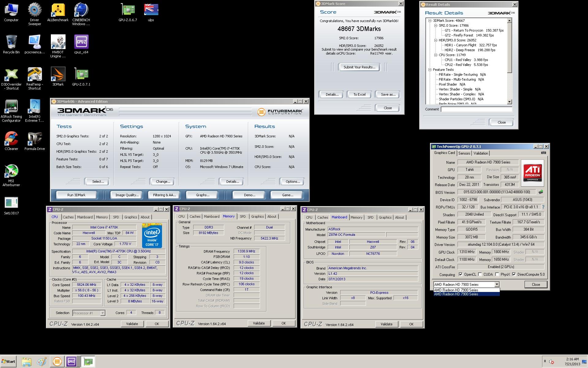
Task: Open the Recycle Bin
Action: click(x=11, y=44)
